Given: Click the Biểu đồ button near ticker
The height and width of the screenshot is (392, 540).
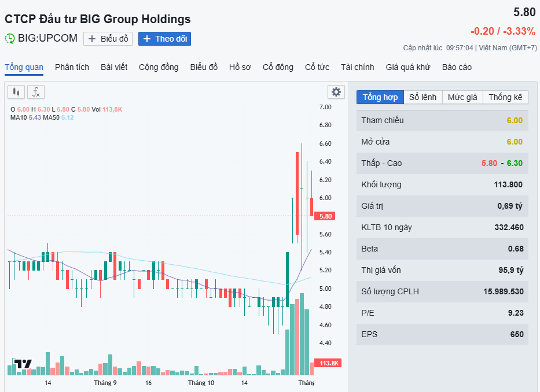Looking at the screenshot, I should [x=108, y=39].
